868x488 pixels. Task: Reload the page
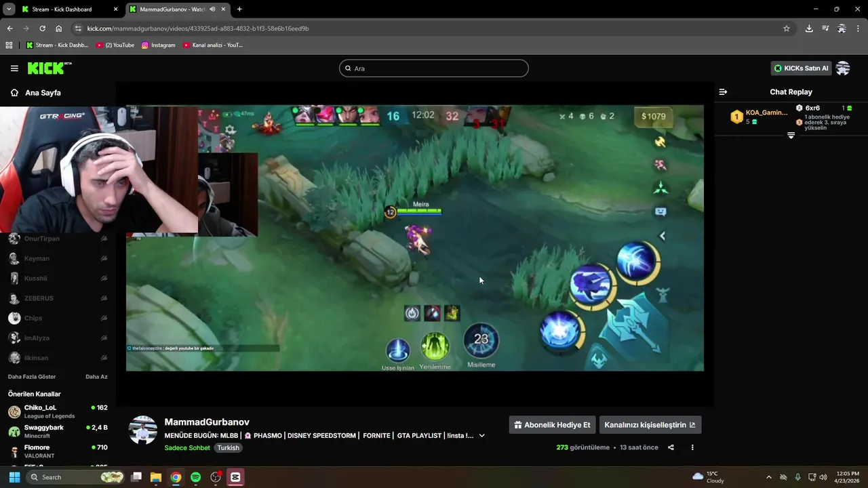tap(42, 28)
